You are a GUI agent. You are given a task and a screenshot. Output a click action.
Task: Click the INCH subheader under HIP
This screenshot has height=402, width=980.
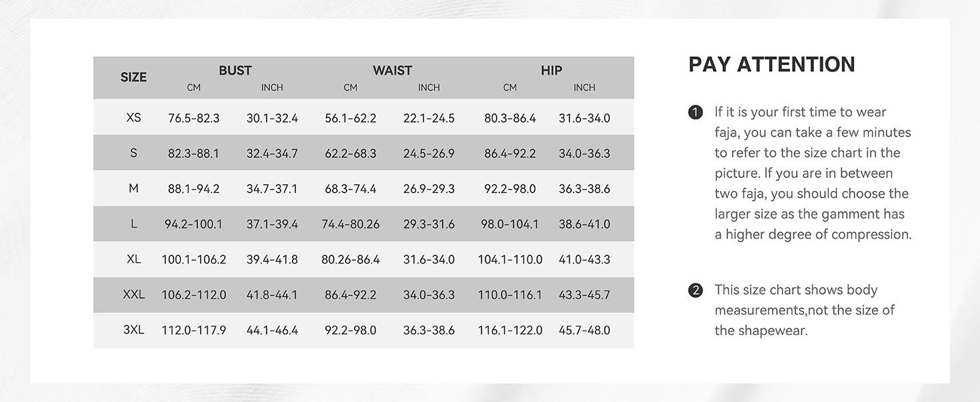pos(584,88)
